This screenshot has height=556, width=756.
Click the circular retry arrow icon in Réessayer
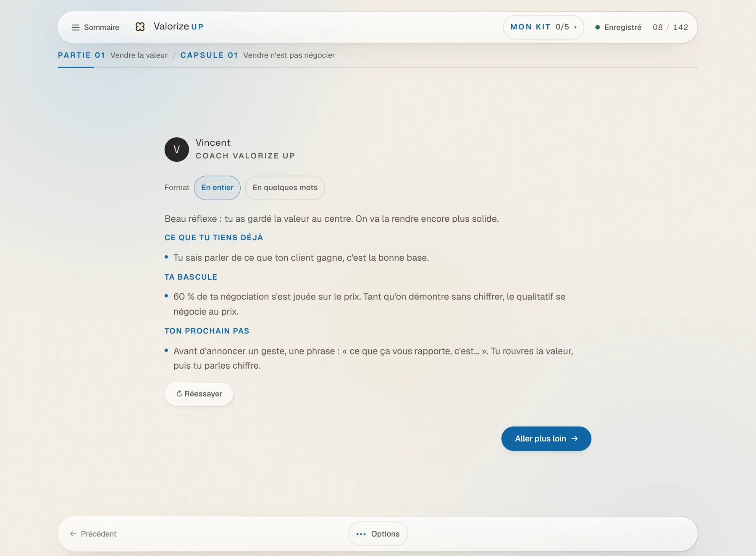click(x=179, y=393)
